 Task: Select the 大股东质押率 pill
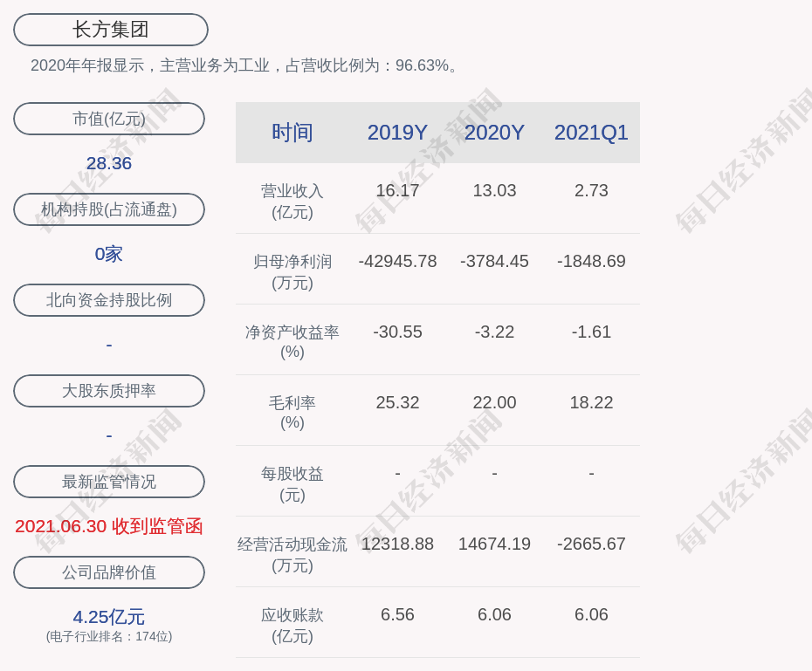[109, 391]
